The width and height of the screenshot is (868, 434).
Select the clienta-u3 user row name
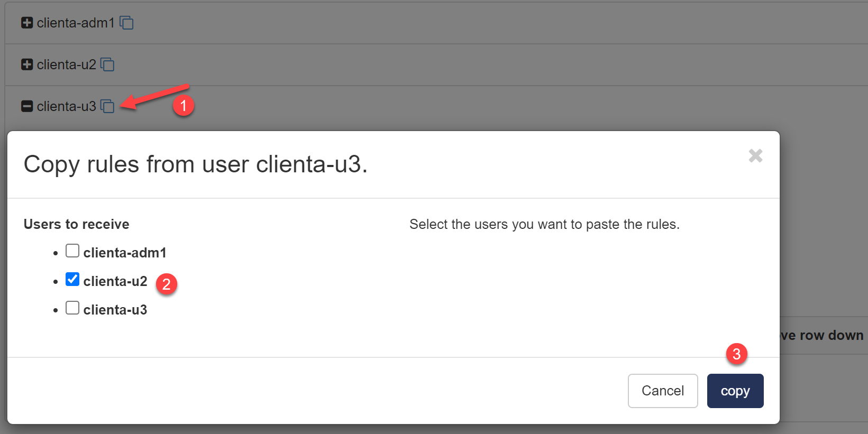(67, 106)
